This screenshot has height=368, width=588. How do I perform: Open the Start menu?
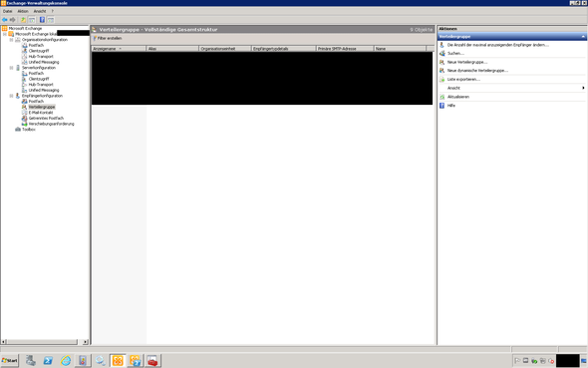[x=9, y=361]
